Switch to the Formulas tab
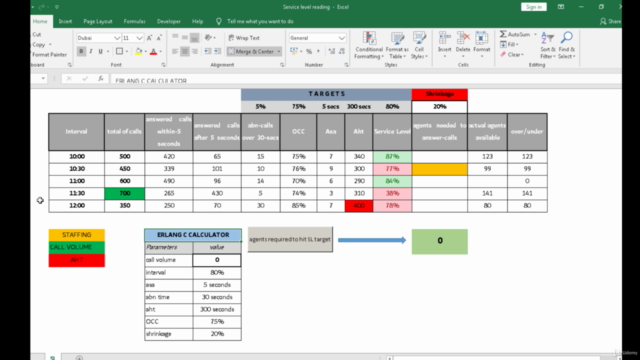640x360 pixels. [x=134, y=21]
